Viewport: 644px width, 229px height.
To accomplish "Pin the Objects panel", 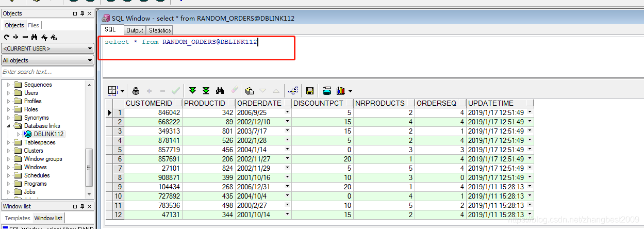I will [x=82, y=14].
